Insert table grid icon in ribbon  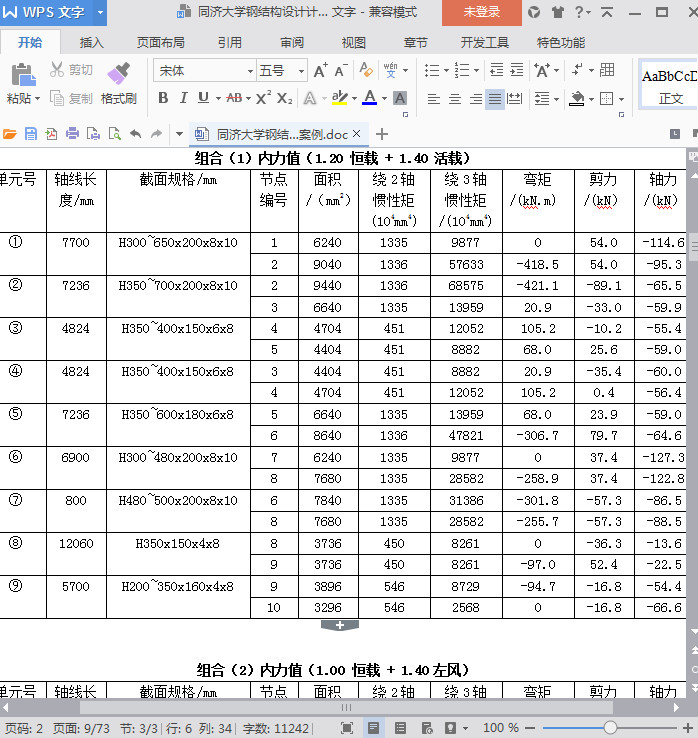point(607,70)
